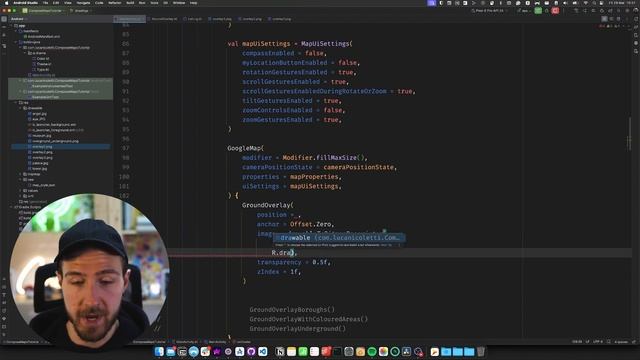Screen dimensions: 640x360
Task: Open the 'app' run configuration dropdown
Action: click(x=524, y=11)
